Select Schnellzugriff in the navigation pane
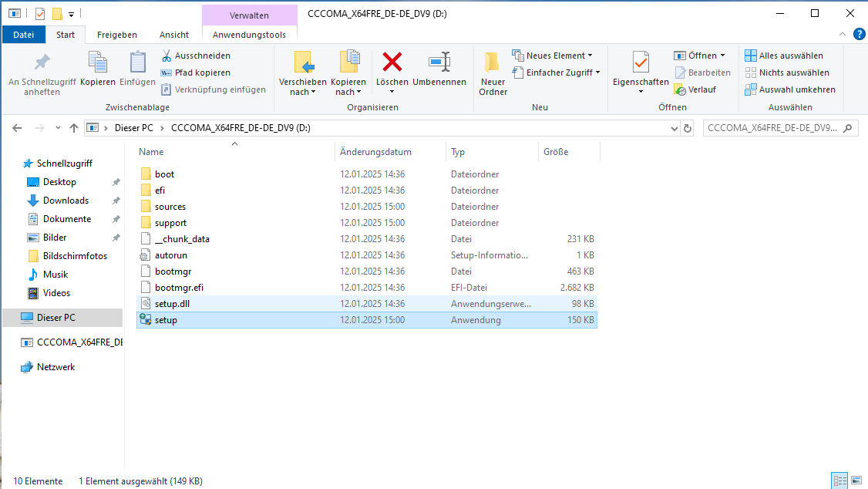The height and width of the screenshot is (489, 868). 64,164
